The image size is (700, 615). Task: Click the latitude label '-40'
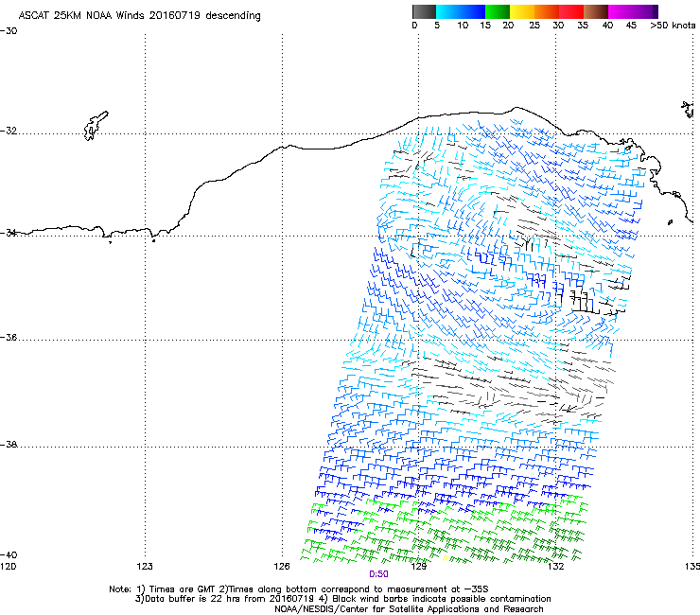tap(9, 555)
